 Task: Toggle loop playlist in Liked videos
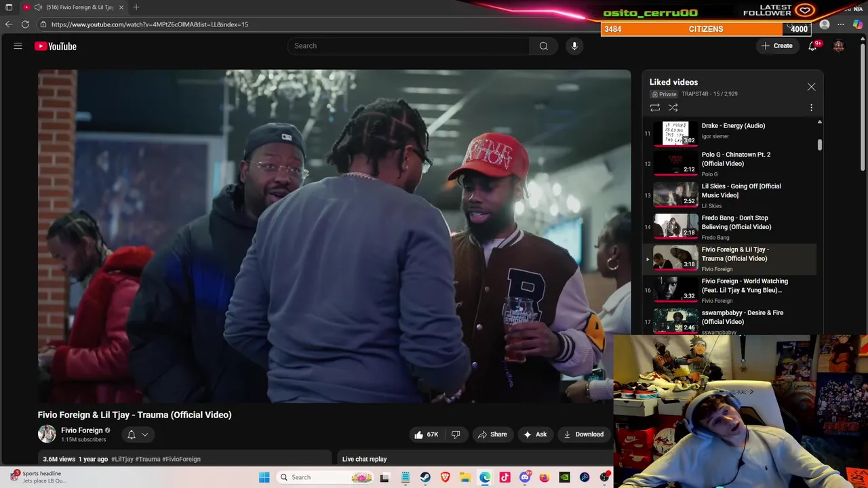click(655, 108)
